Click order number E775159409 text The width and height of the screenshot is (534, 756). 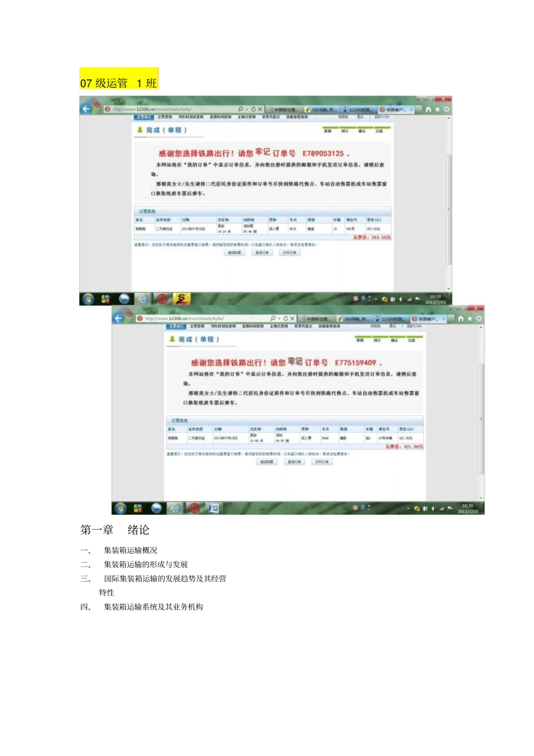point(356,363)
